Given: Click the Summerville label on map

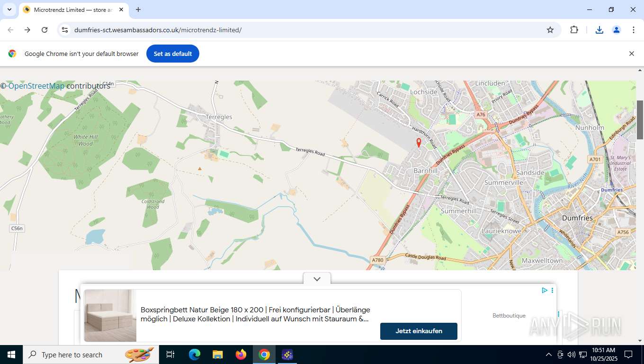Looking at the screenshot, I should coord(504,182).
